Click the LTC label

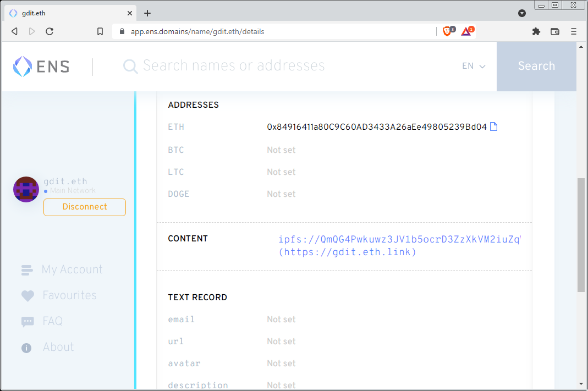tap(176, 172)
